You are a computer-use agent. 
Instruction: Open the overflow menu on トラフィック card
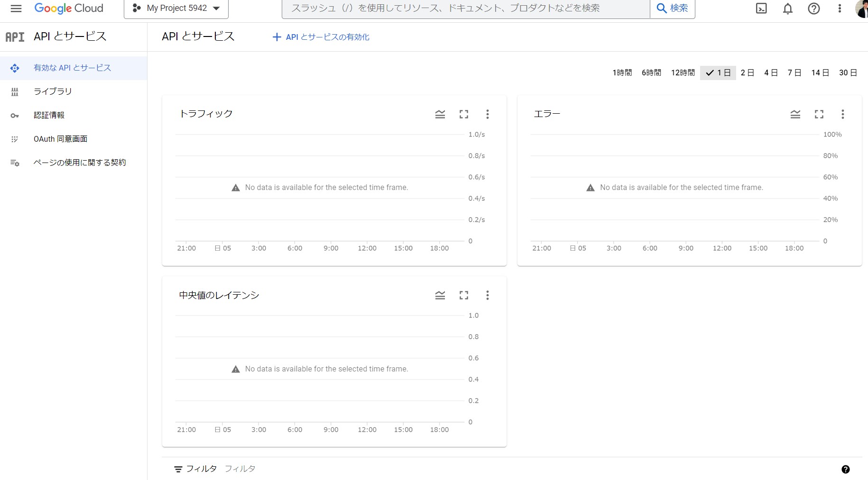click(x=488, y=114)
